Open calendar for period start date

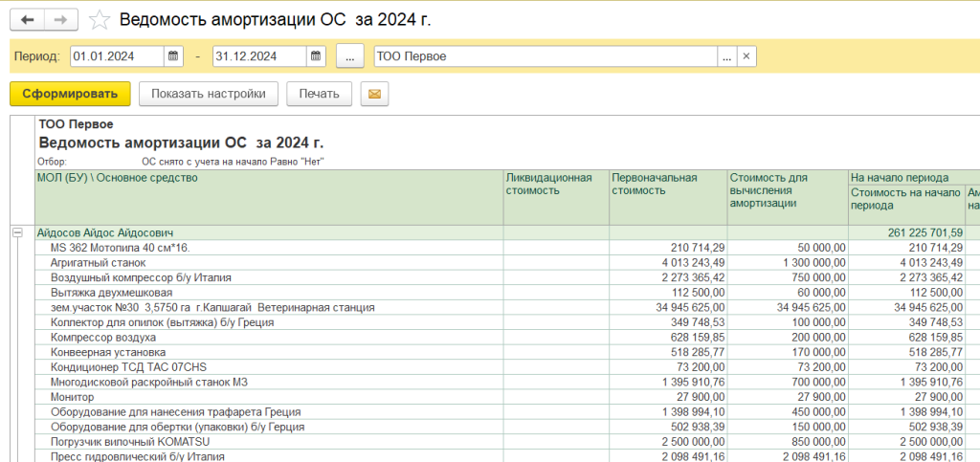click(x=173, y=56)
